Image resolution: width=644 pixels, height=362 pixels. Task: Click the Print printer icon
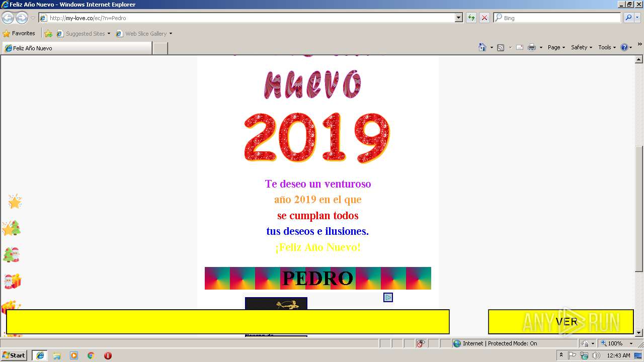532,47
